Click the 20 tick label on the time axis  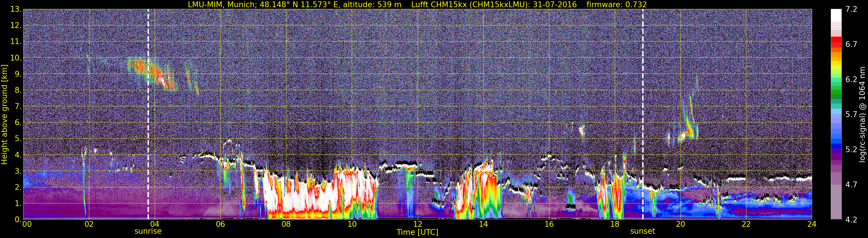click(680, 224)
